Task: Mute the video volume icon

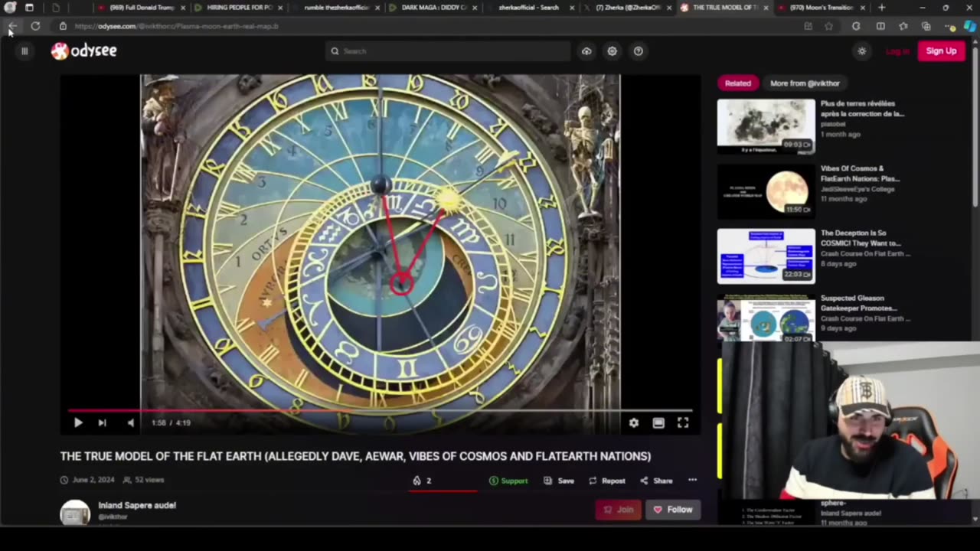Action: click(130, 422)
